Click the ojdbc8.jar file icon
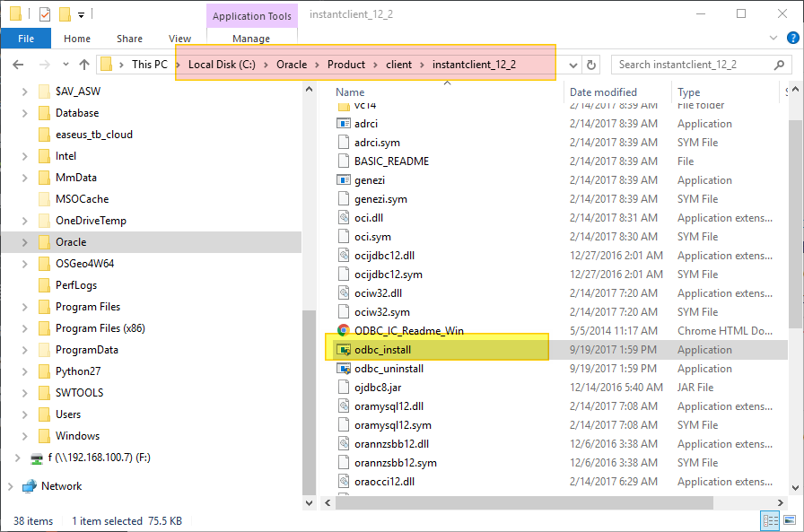804x532 pixels. pos(343,387)
